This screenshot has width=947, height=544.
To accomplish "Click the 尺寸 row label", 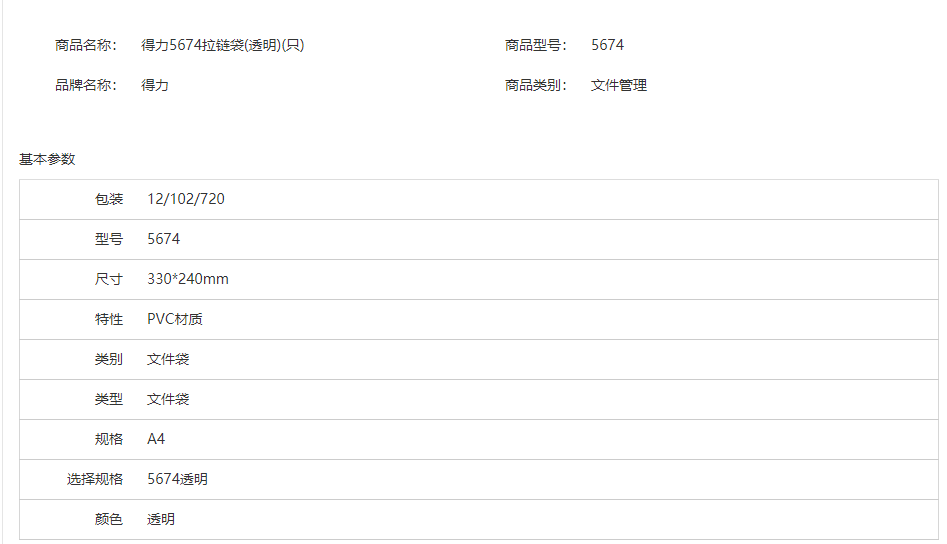I will 109,279.
